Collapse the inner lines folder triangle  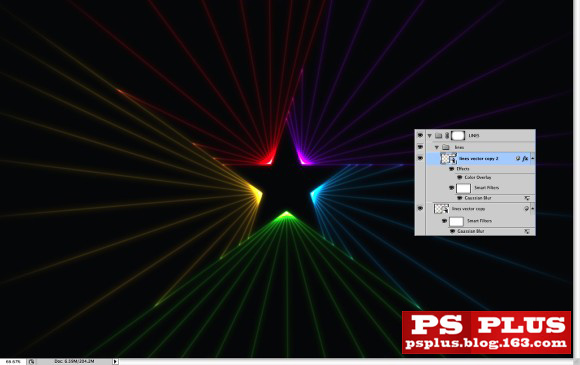[x=437, y=147]
